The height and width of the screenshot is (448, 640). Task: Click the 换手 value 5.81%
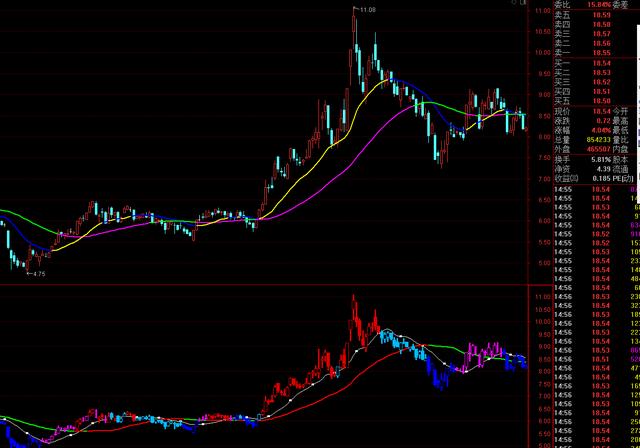click(x=601, y=160)
